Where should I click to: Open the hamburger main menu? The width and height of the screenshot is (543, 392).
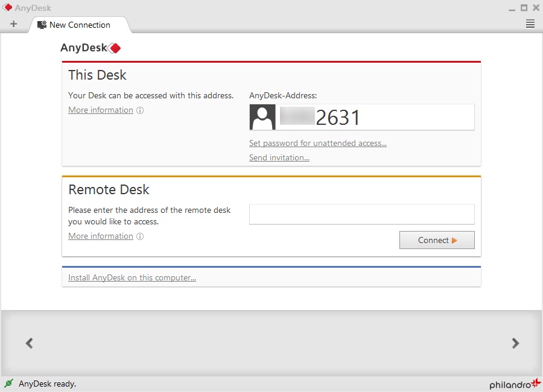tap(530, 24)
